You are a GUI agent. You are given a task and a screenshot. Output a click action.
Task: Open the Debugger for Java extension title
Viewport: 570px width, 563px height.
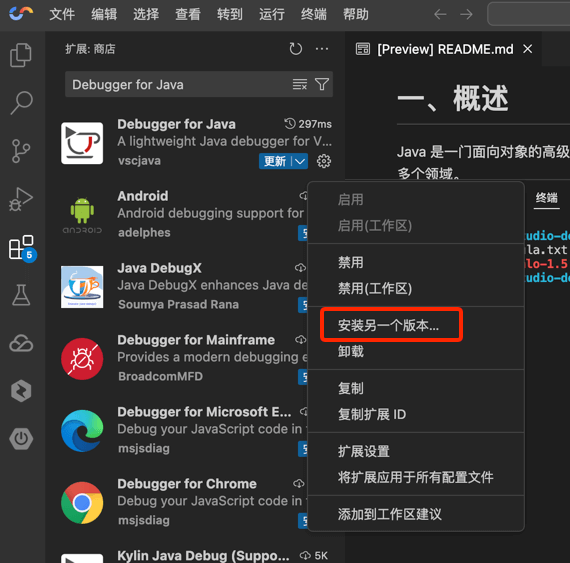tap(176, 124)
